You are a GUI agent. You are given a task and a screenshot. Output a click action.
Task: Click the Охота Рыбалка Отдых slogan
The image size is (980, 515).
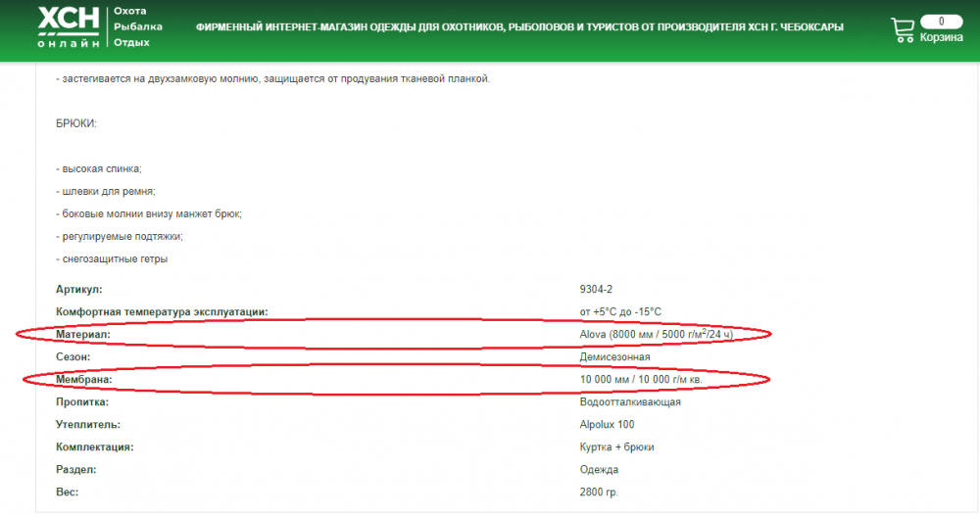point(138,26)
